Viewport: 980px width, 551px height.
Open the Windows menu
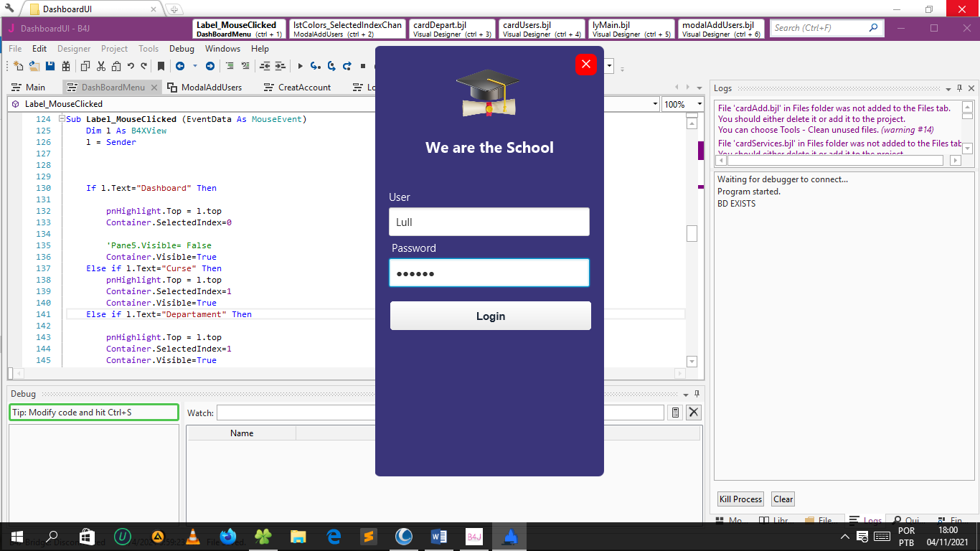(x=222, y=49)
